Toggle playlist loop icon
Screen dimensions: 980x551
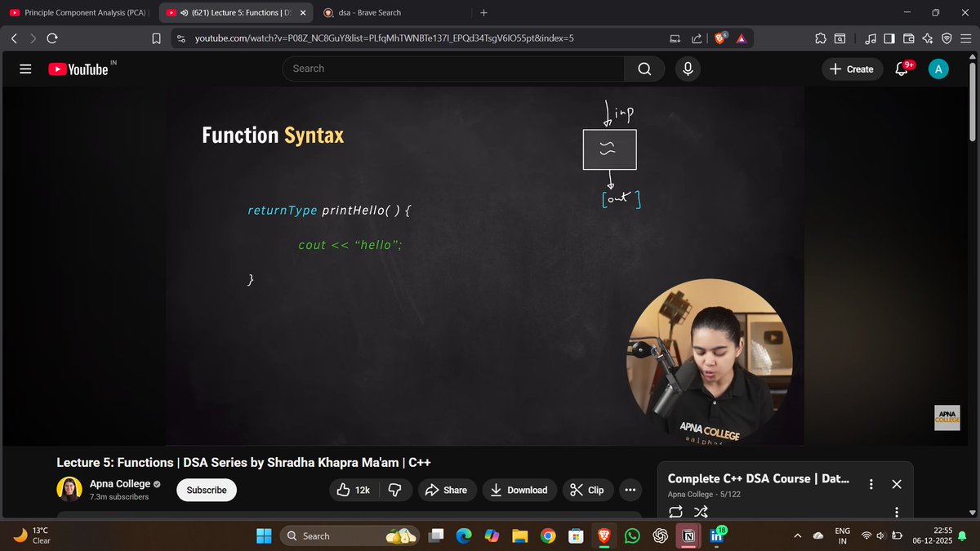(x=675, y=512)
